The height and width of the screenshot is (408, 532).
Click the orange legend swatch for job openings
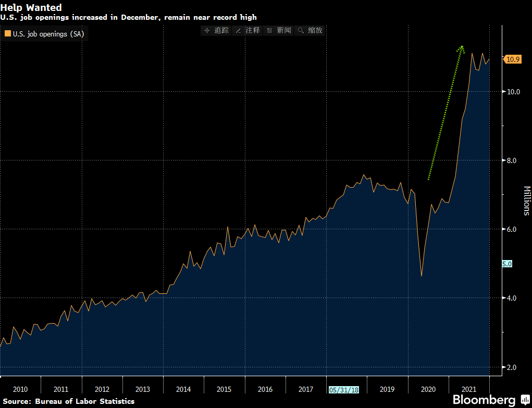(7, 34)
